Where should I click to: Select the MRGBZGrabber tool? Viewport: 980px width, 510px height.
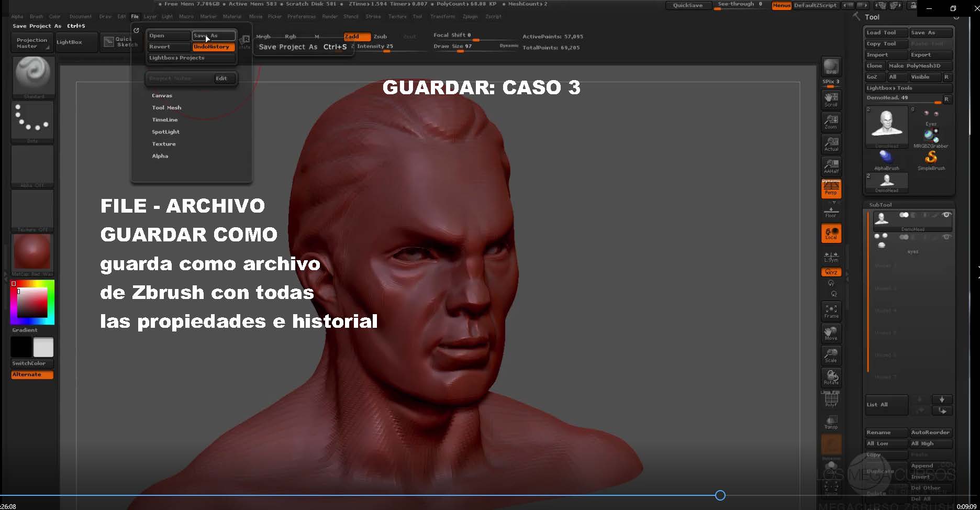[931, 139]
